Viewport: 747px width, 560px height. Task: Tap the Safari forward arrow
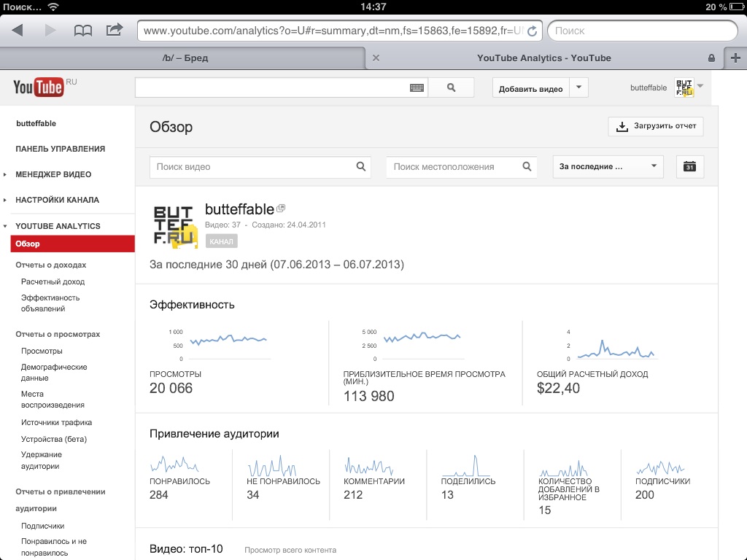pos(50,31)
